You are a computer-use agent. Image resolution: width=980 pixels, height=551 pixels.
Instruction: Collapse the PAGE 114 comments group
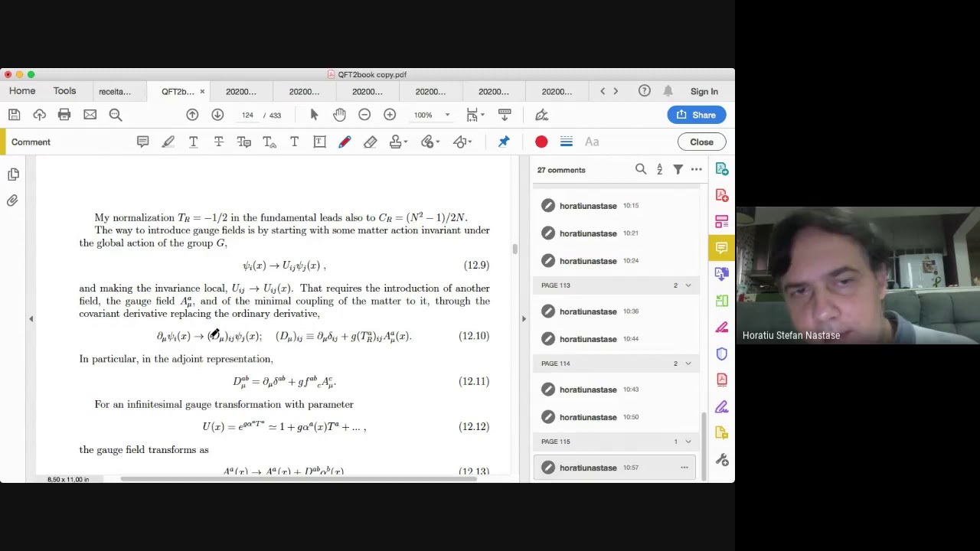pos(688,364)
